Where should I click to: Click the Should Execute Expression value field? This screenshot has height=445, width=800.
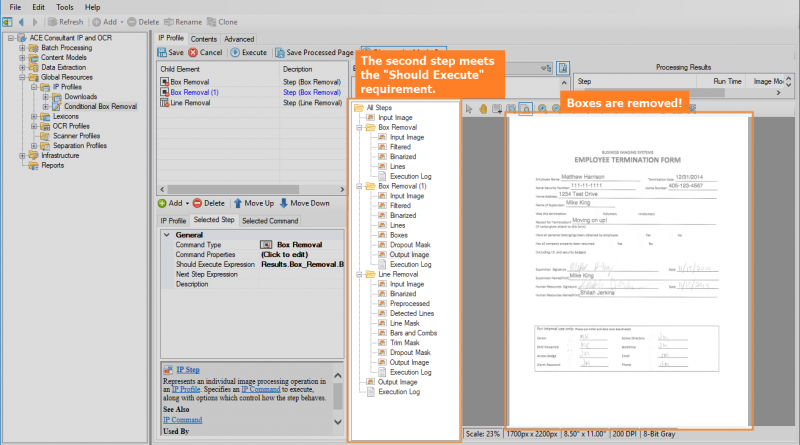pyautogui.click(x=301, y=264)
